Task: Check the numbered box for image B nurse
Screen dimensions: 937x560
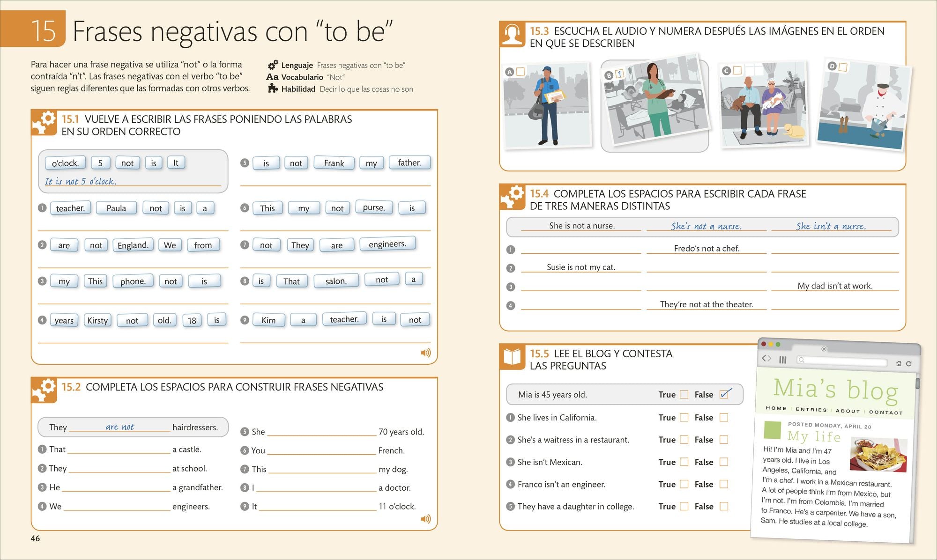Action: pos(619,74)
